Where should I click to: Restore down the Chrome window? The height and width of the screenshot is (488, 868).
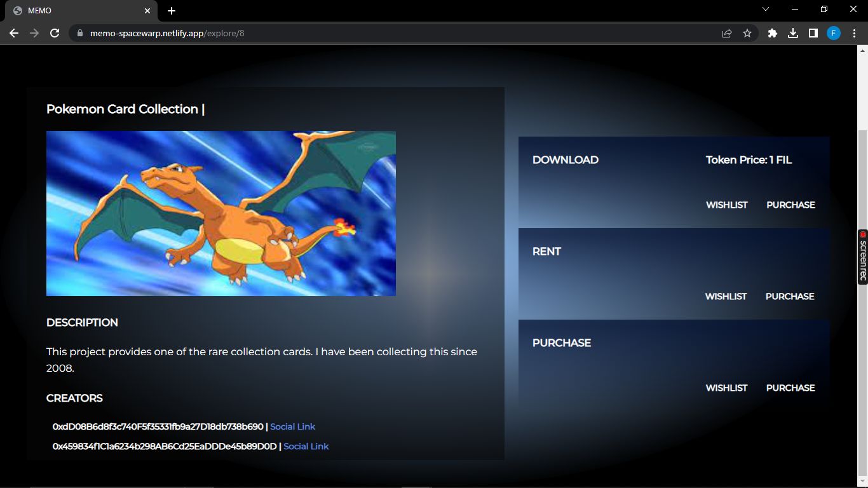[824, 9]
